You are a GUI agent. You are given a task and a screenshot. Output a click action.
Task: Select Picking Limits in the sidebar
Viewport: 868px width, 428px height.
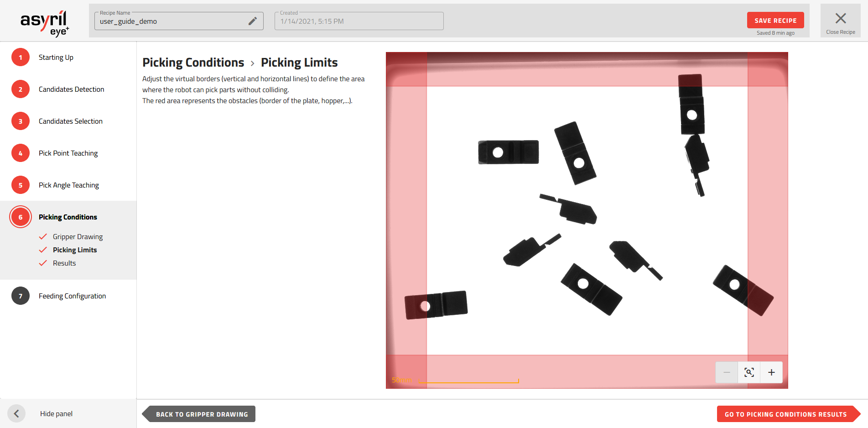75,250
